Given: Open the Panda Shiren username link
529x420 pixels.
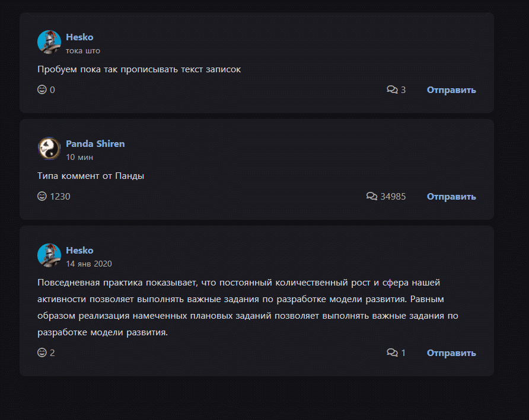Looking at the screenshot, I should [95, 143].
